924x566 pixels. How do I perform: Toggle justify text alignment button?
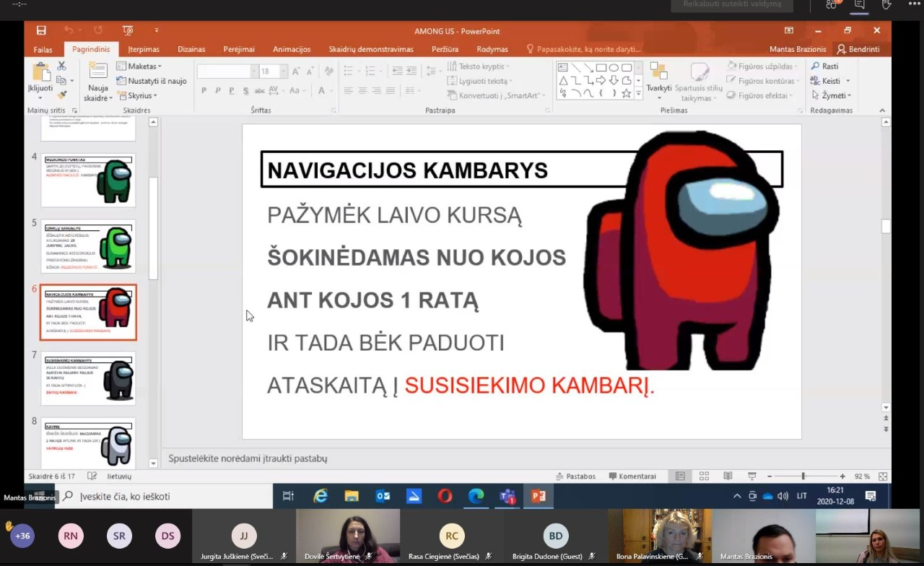pyautogui.click(x=391, y=91)
